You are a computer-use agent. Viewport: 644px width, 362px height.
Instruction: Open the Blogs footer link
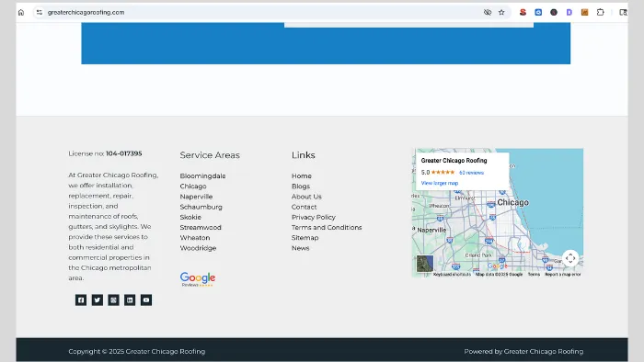coord(301,187)
